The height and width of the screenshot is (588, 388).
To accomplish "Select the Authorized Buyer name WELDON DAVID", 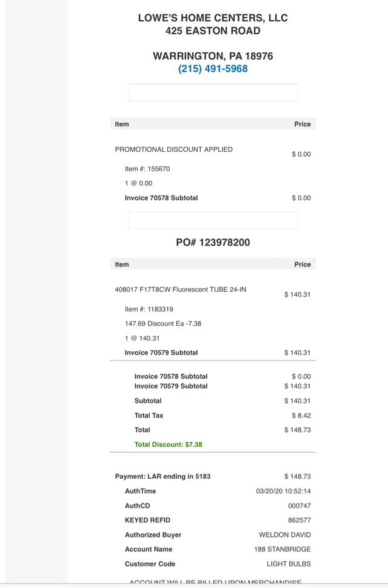I will [285, 535].
